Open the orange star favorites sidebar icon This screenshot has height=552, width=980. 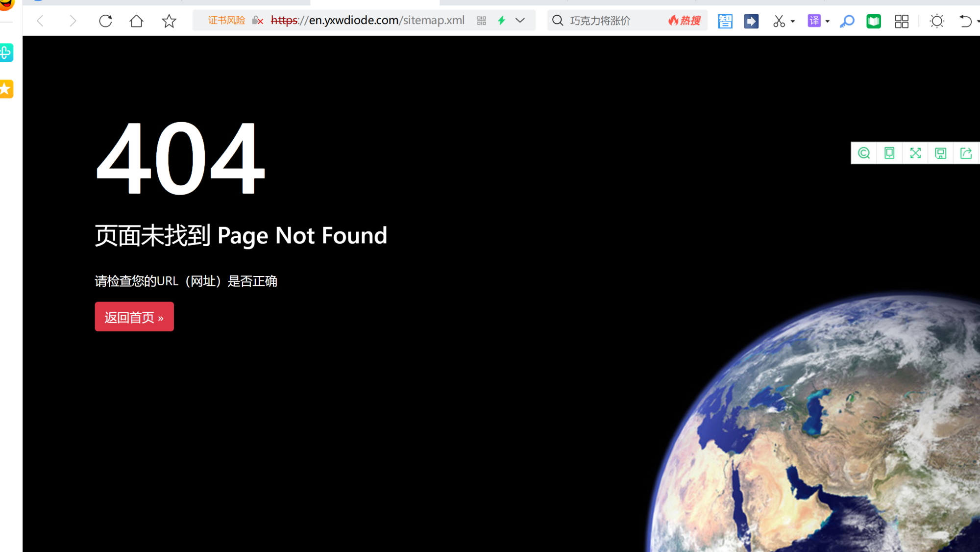point(6,89)
